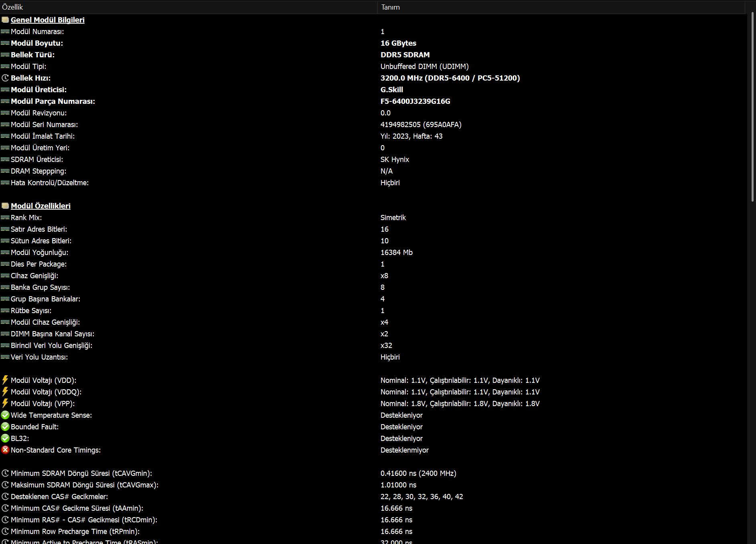756x544 pixels.
Task: Select the Veri Yolu Uzantısı row label
Action: pyautogui.click(x=39, y=357)
